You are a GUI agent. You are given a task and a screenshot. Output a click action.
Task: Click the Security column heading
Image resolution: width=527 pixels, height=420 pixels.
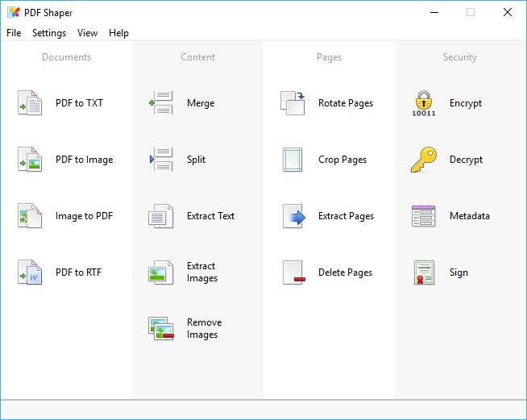pyautogui.click(x=460, y=57)
